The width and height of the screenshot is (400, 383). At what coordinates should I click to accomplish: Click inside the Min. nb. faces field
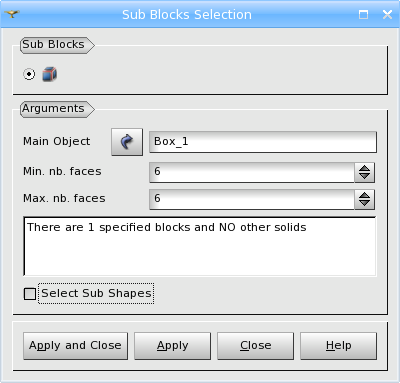tap(252, 172)
